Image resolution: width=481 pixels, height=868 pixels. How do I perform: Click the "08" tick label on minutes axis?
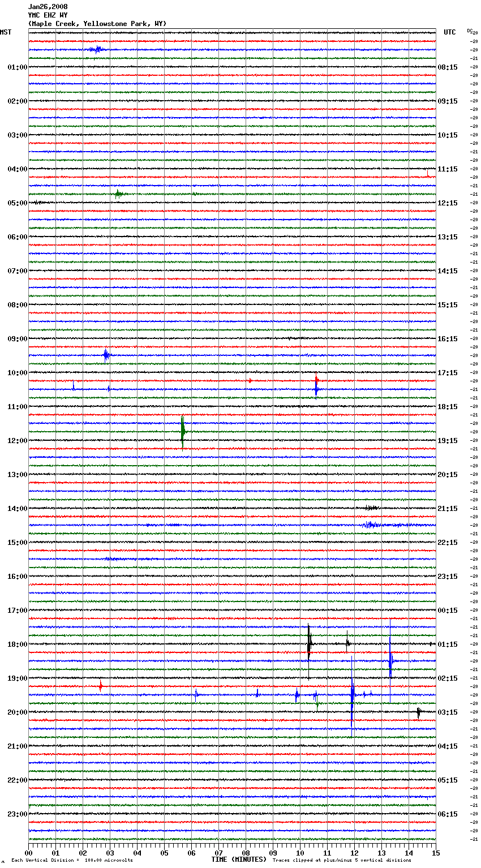coord(246,853)
